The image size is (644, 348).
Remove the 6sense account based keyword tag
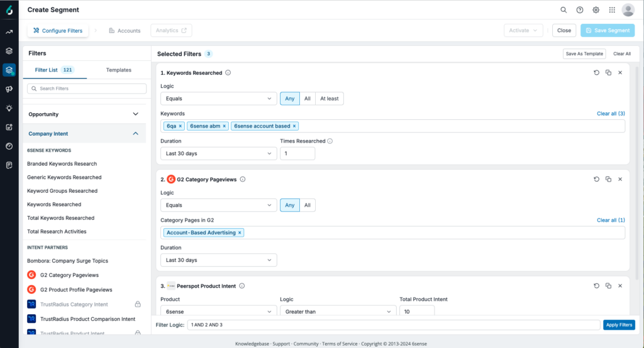point(294,126)
